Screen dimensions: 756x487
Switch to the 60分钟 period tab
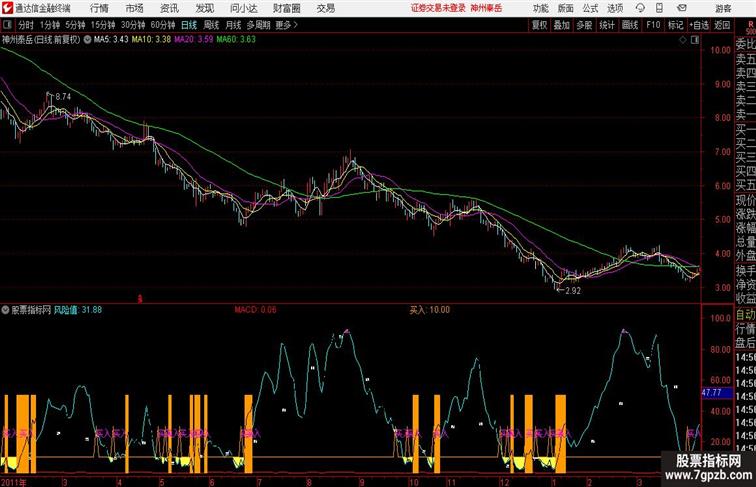(x=163, y=25)
